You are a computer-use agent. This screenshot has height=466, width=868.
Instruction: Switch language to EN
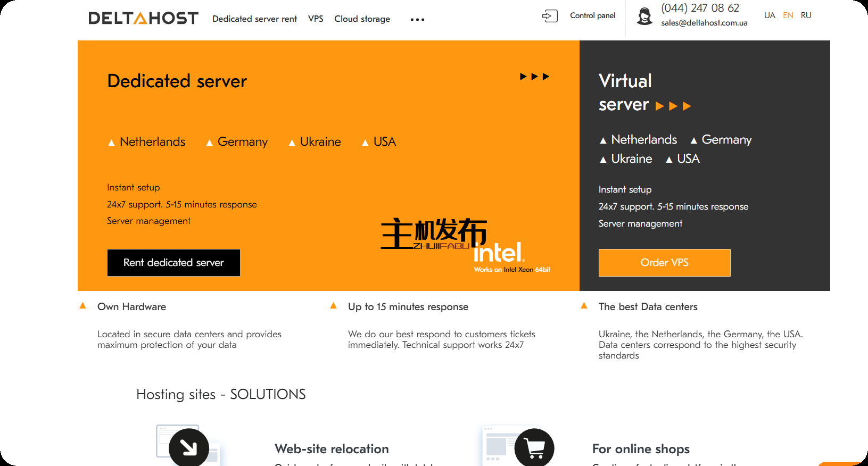[x=788, y=15]
